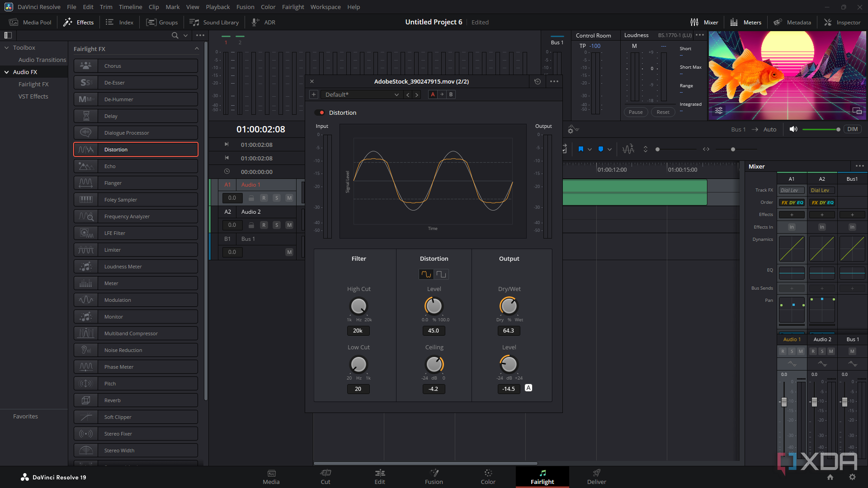Image resolution: width=868 pixels, height=488 pixels.
Task: Arm record on Audio 2 track
Action: pos(264,225)
